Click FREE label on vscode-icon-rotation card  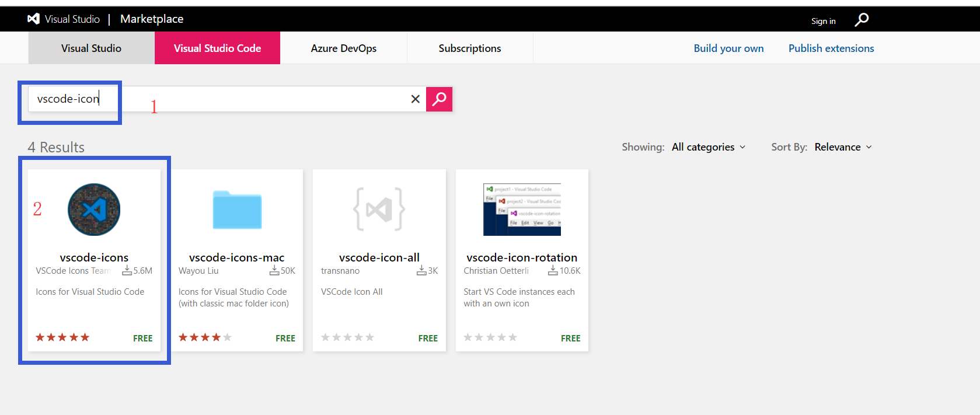570,339
